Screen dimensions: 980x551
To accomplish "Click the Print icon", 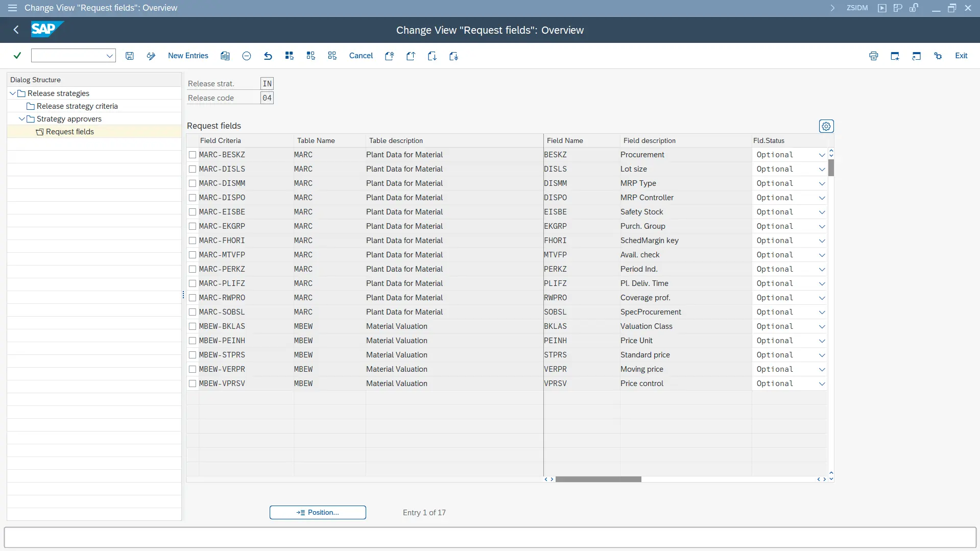I will point(873,56).
